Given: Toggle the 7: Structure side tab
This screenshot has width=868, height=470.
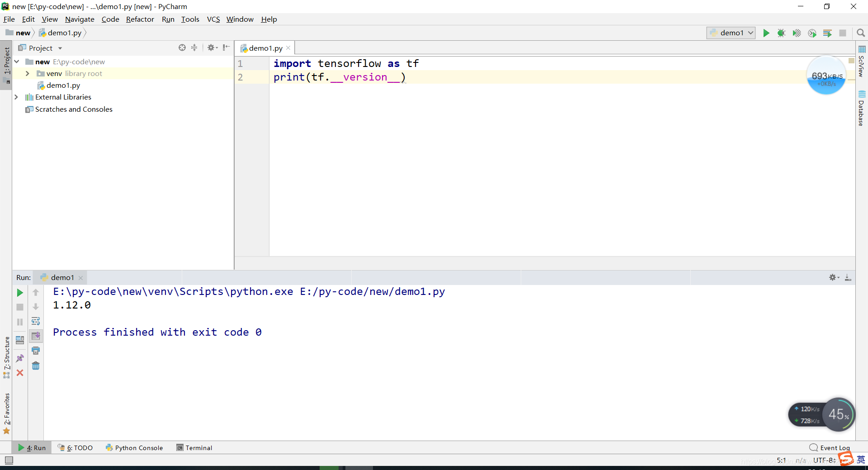Looking at the screenshot, I should [x=6, y=357].
